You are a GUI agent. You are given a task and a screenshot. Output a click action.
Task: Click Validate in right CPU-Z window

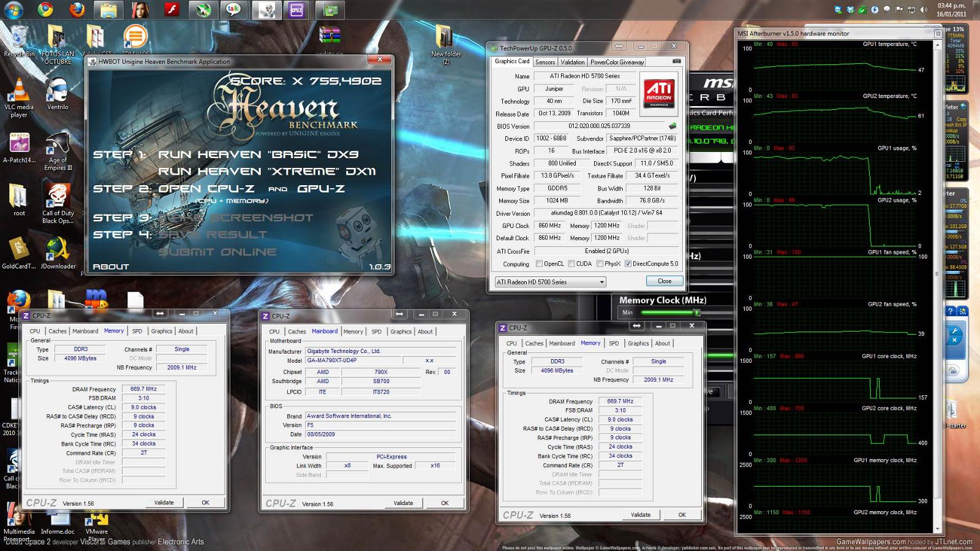pyautogui.click(x=641, y=515)
